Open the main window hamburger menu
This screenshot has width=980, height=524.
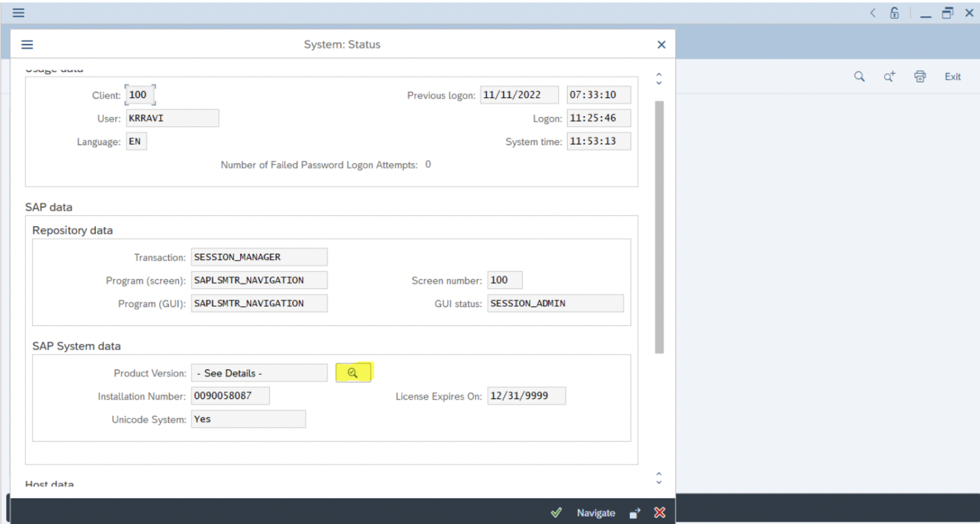click(x=18, y=12)
